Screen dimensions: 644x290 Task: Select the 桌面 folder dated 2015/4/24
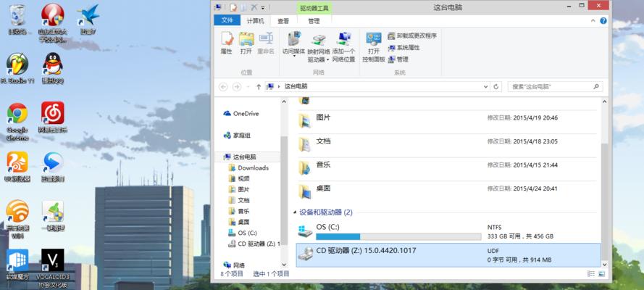click(447, 192)
